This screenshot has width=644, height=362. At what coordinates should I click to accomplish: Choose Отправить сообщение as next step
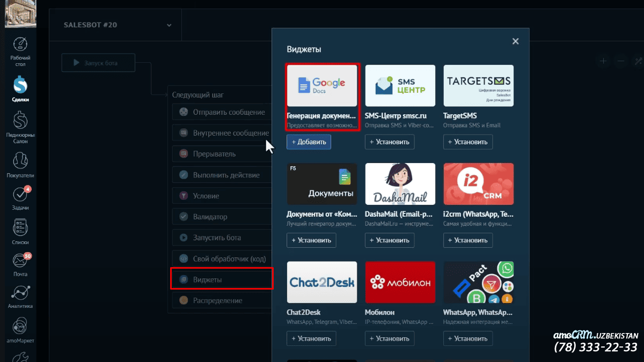[x=222, y=112]
